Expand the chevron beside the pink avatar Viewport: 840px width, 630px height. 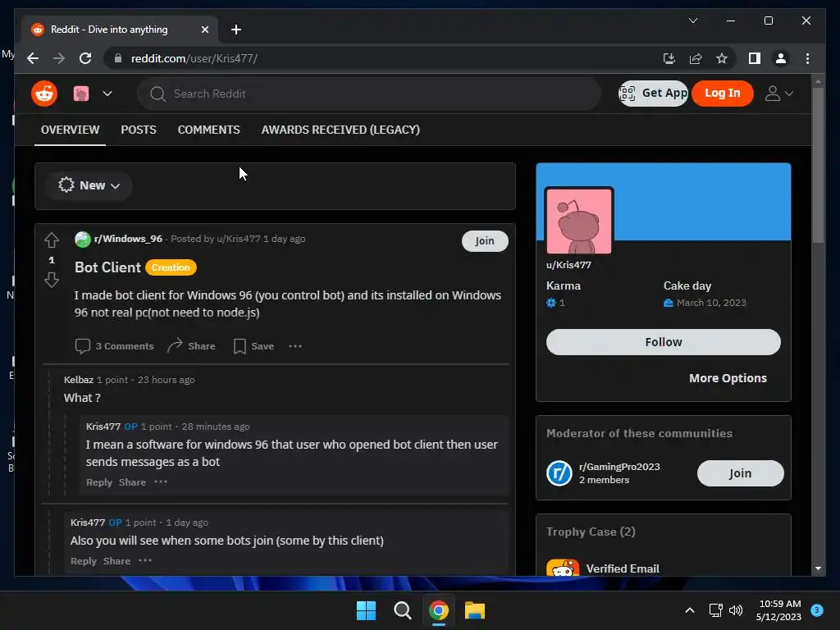point(107,94)
